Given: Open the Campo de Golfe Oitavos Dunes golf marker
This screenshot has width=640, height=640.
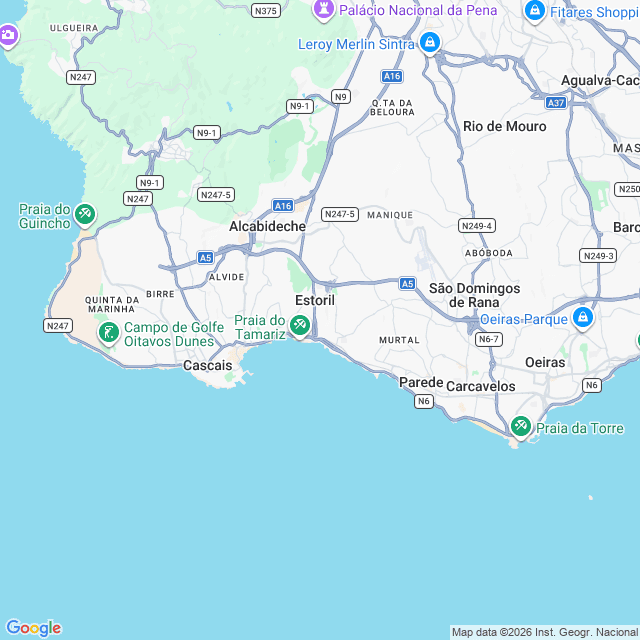Looking at the screenshot, I should (x=109, y=333).
